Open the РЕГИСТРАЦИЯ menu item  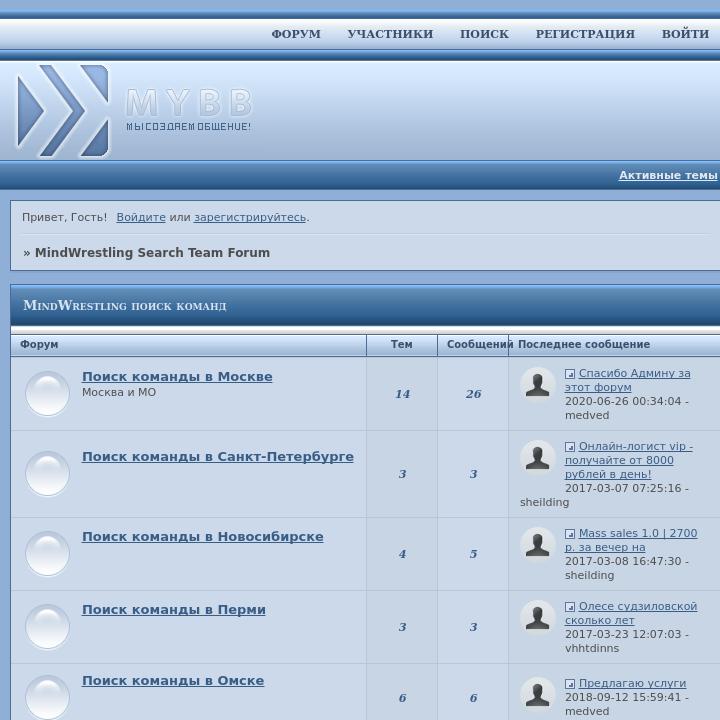click(x=585, y=34)
